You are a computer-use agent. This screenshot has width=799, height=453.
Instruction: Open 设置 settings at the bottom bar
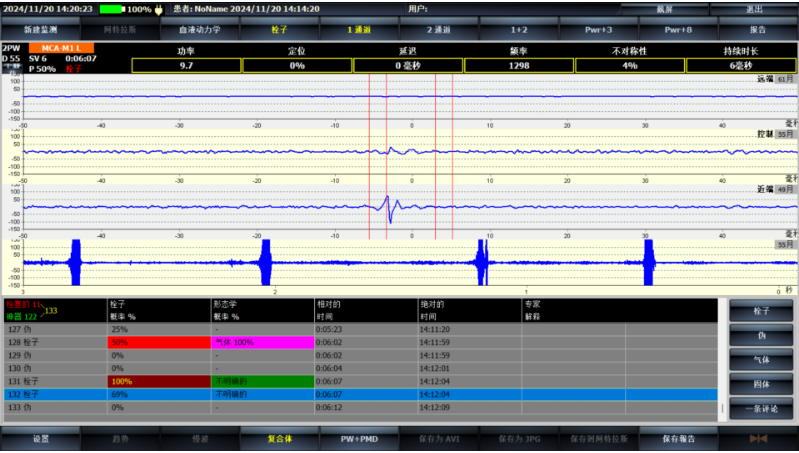tap(41, 439)
